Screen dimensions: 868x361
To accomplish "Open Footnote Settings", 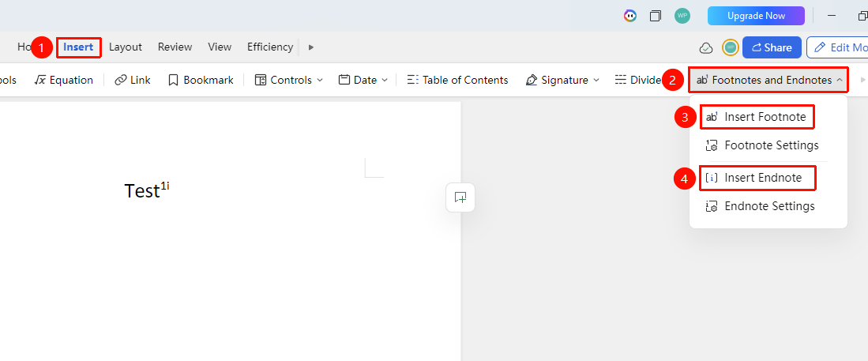I will click(x=762, y=145).
